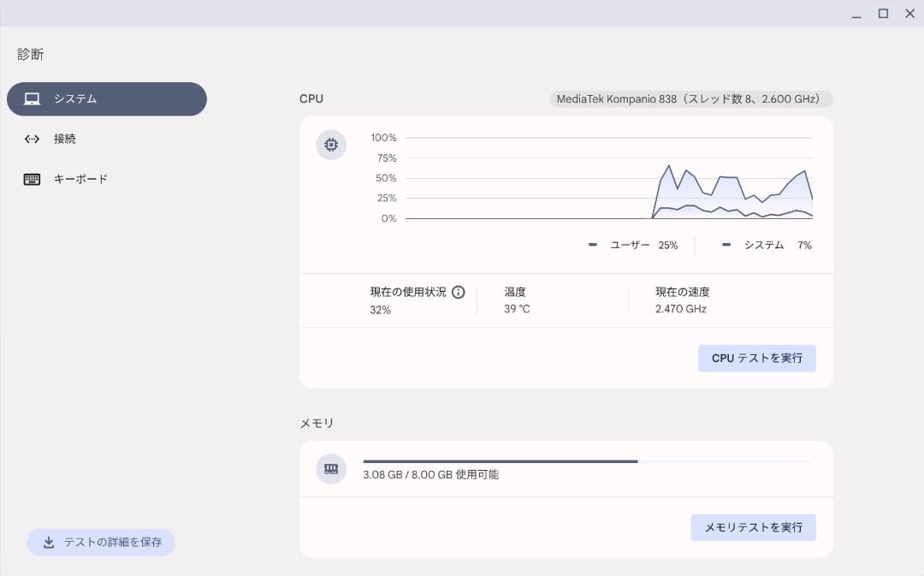The width and height of the screenshot is (924, 576).
Task: Switch to the 接続 section
Action: click(107, 139)
